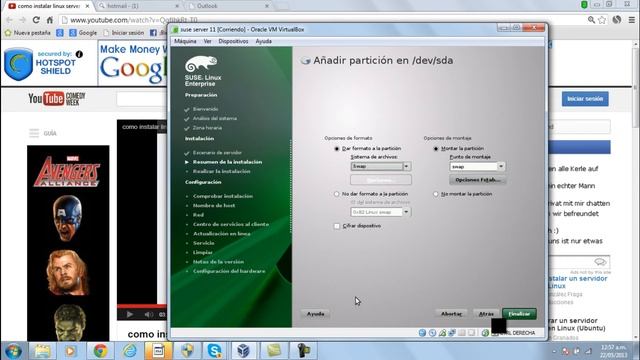The height and width of the screenshot is (360, 640).
Task: Click the Avengers Alliance advertisement
Action: [x=68, y=243]
